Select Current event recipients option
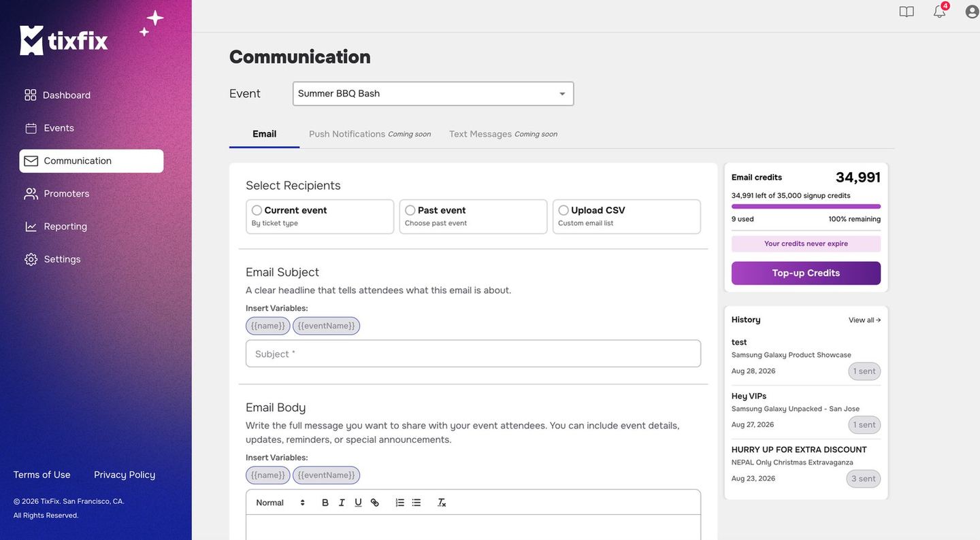The image size is (980, 540). tap(320, 216)
